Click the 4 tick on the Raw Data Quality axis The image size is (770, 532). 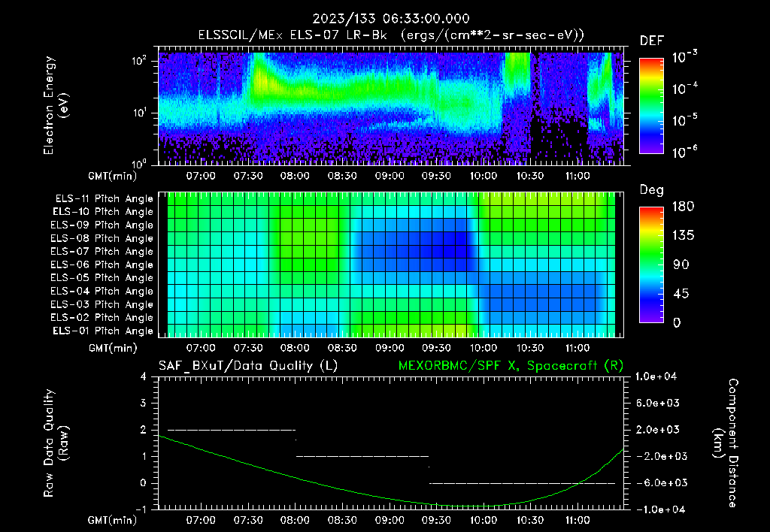point(143,377)
